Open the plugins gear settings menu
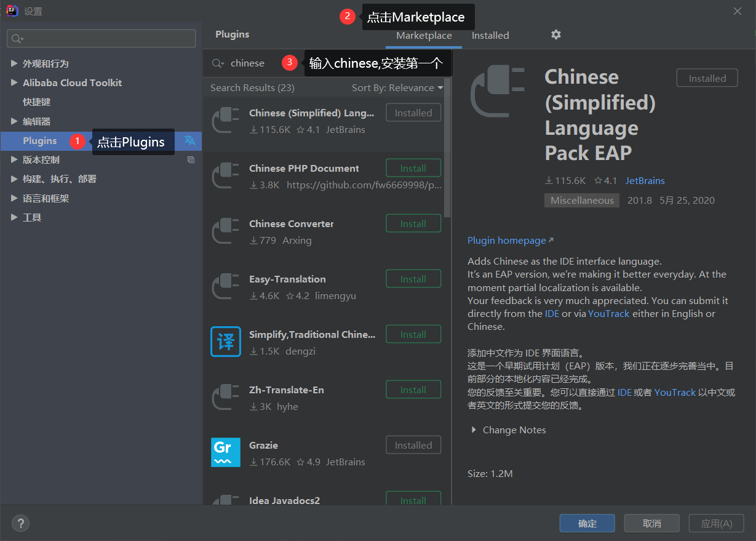This screenshot has width=756, height=541. point(556,34)
